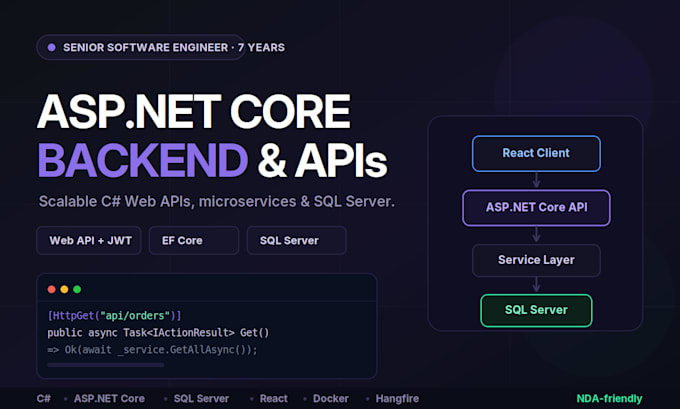Click React in the bottom strip
Image resolution: width=680 pixels, height=409 pixels.
click(274, 399)
